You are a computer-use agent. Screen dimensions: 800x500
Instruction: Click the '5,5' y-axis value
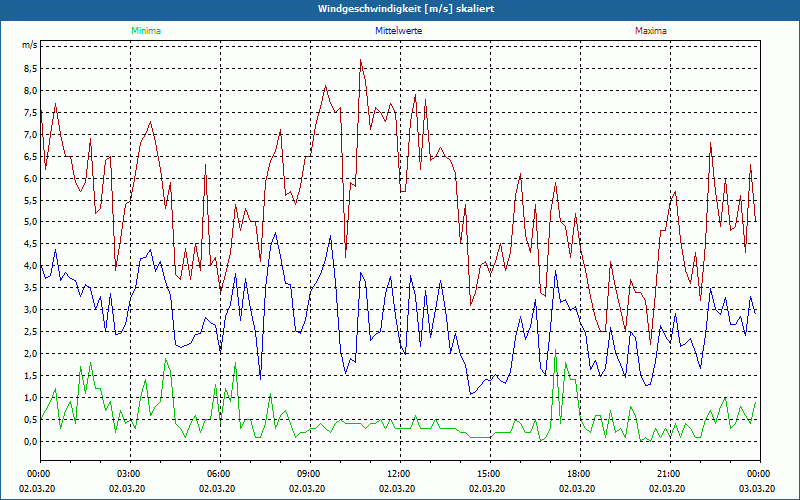tap(31, 200)
